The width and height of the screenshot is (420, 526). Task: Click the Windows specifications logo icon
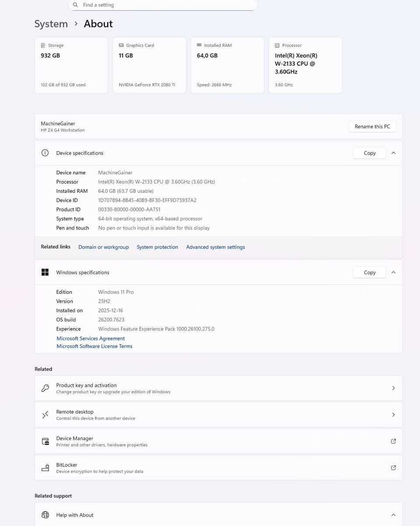[x=45, y=272]
